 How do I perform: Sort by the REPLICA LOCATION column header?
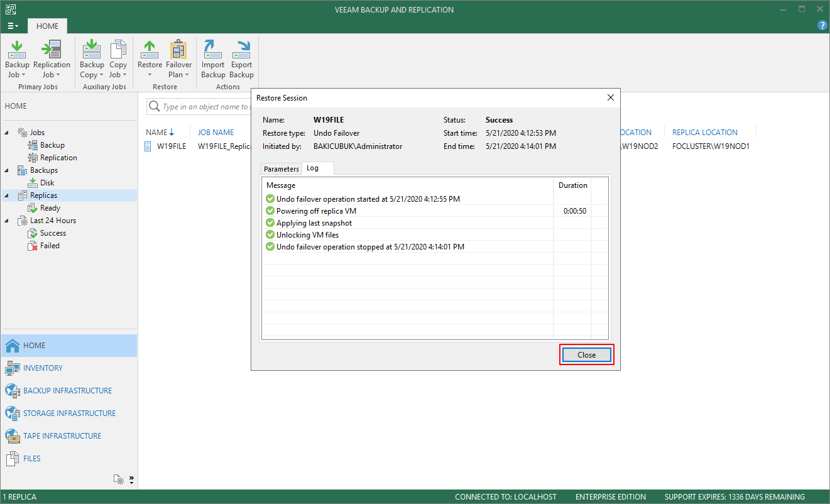tap(705, 133)
